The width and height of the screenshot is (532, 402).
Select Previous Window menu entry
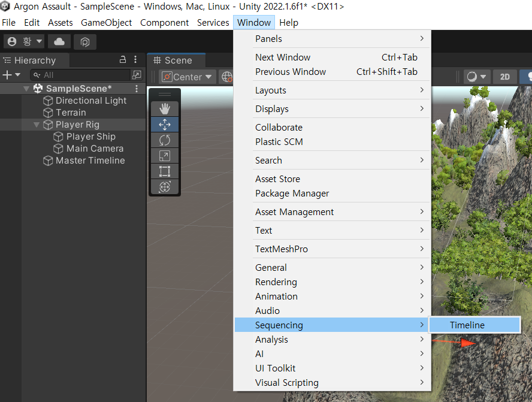click(x=332, y=71)
